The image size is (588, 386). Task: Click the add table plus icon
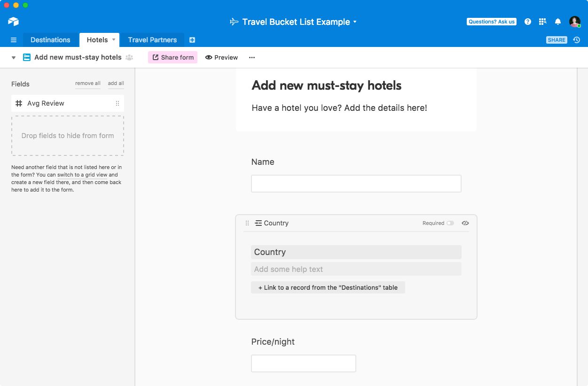pos(192,40)
